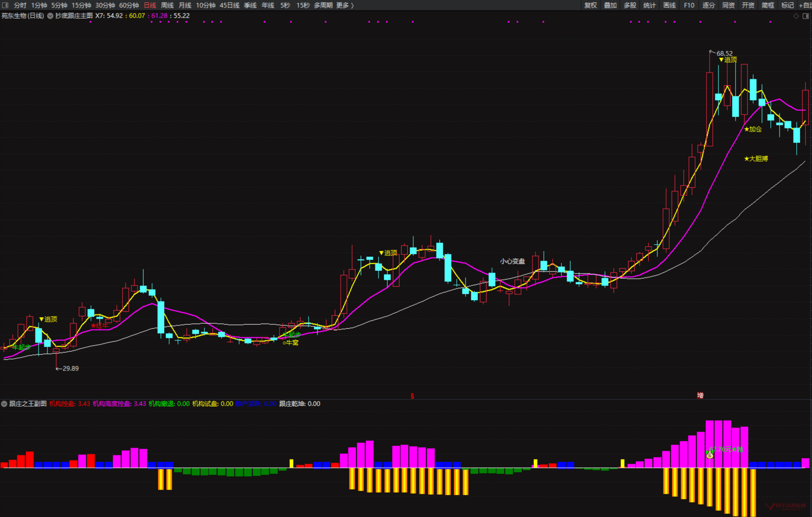The width and height of the screenshot is (812, 517).
Task: Click the diamond marker icon top right
Action: point(796,16)
